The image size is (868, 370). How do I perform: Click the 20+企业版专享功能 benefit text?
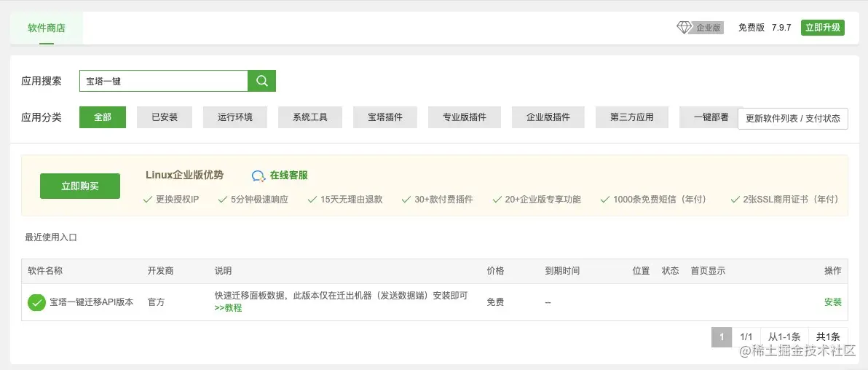[543, 200]
